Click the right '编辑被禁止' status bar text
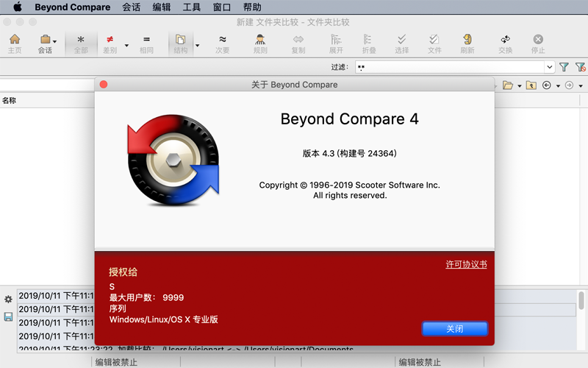The image size is (588, 368). pos(420,362)
